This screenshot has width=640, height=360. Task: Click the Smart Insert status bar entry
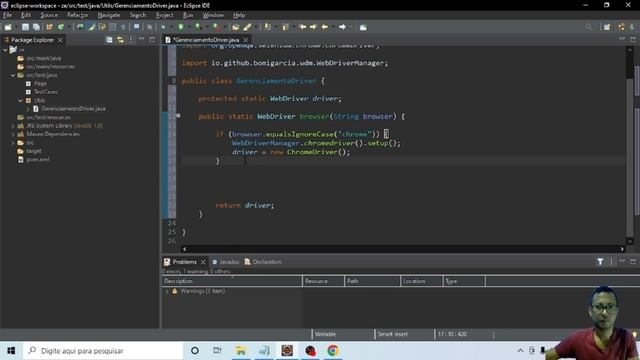pyautogui.click(x=393, y=334)
